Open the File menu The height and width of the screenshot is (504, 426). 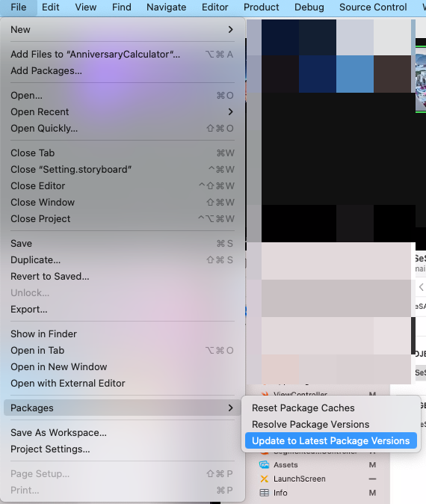point(19,7)
